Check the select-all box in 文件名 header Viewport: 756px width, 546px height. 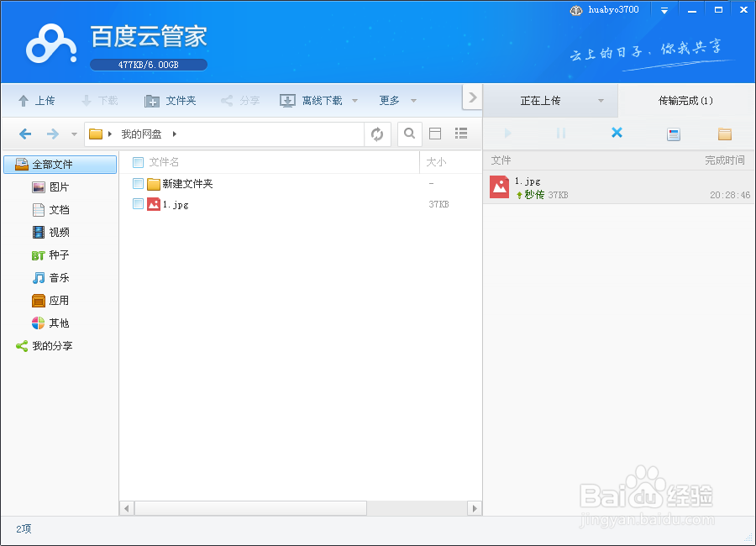coord(138,161)
